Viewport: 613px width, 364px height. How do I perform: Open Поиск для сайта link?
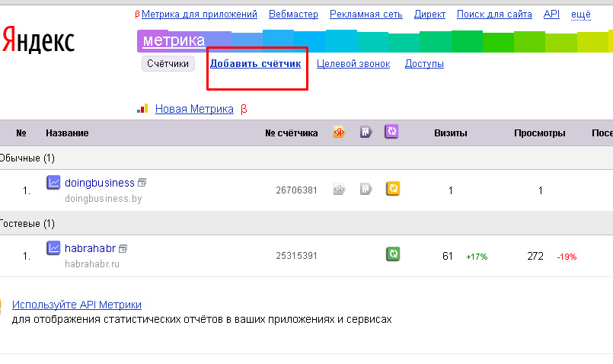click(494, 14)
